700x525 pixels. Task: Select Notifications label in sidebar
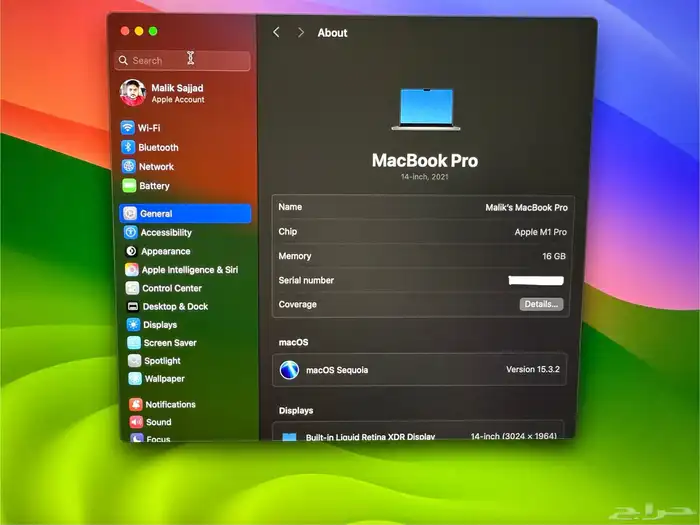pyautogui.click(x=171, y=404)
